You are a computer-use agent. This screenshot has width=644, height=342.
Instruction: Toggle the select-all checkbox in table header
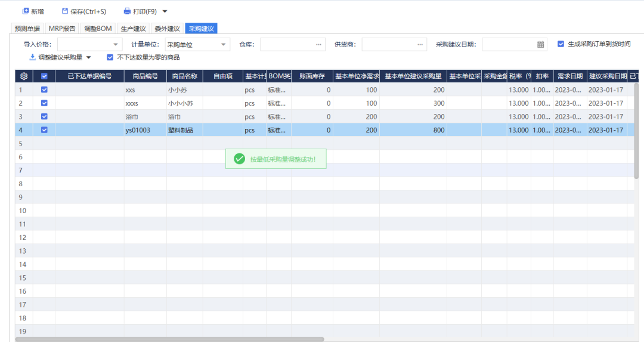[44, 76]
